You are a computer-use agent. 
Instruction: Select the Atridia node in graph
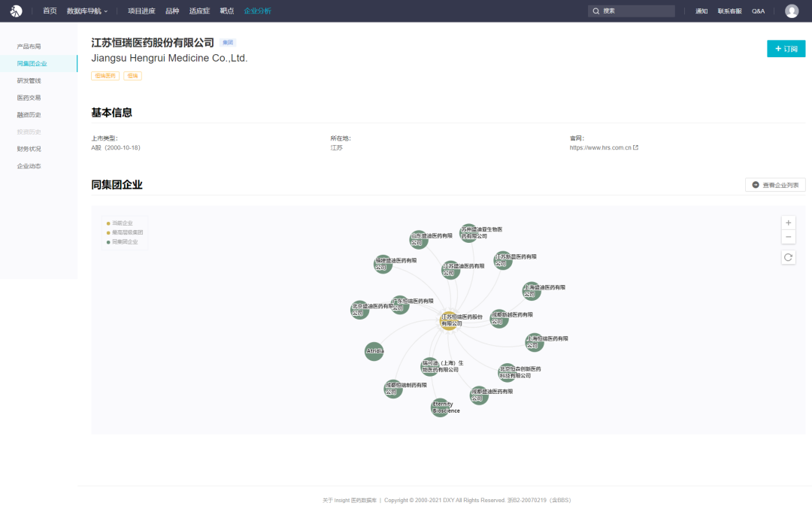click(374, 351)
